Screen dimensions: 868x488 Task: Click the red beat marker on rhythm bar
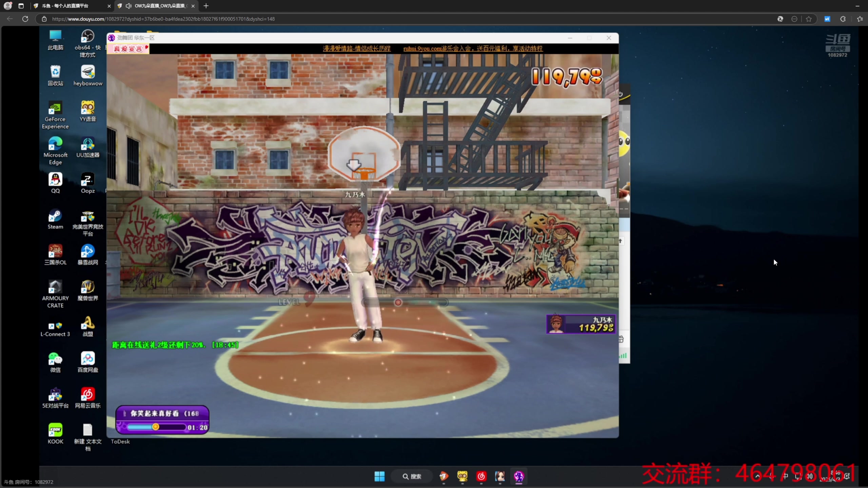tap(398, 302)
